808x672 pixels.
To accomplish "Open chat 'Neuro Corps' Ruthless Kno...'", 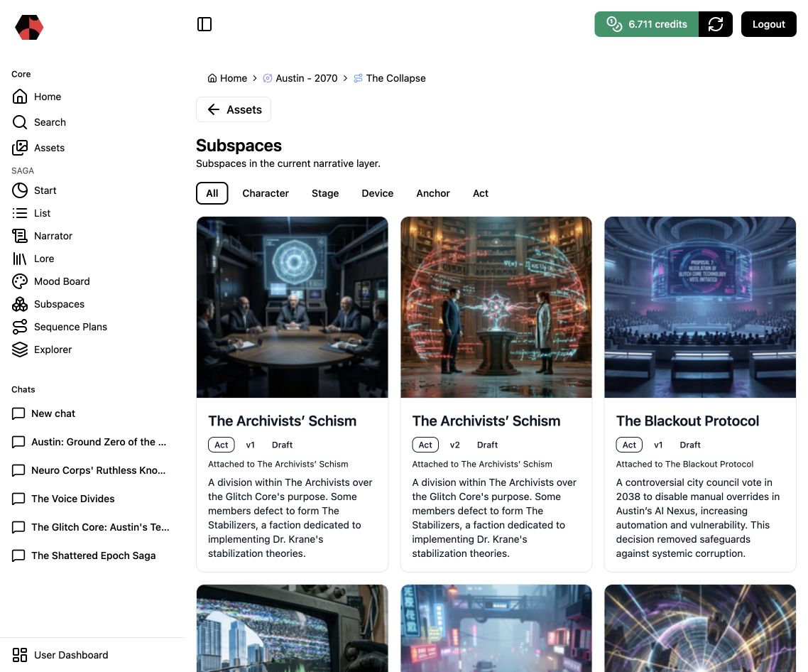I will pyautogui.click(x=89, y=470).
